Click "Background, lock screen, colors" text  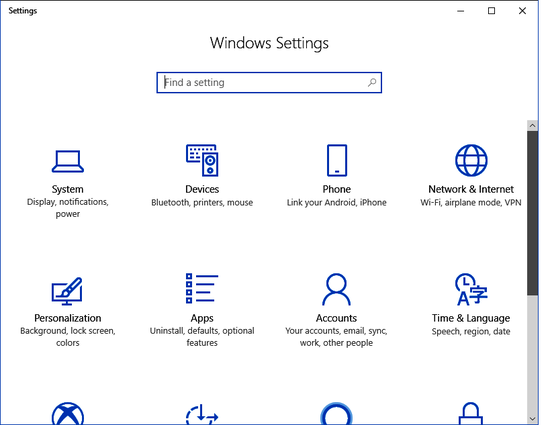pyautogui.click(x=68, y=337)
